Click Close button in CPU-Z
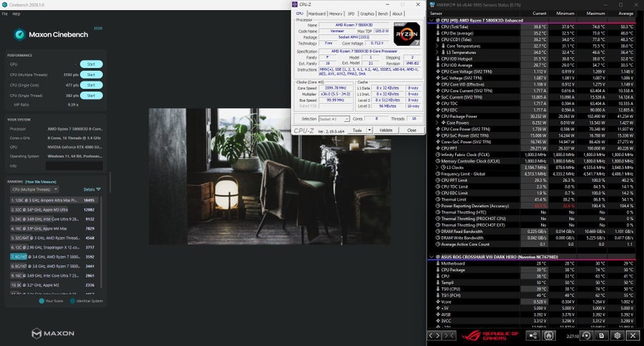The height and width of the screenshot is (346, 644). [411, 130]
